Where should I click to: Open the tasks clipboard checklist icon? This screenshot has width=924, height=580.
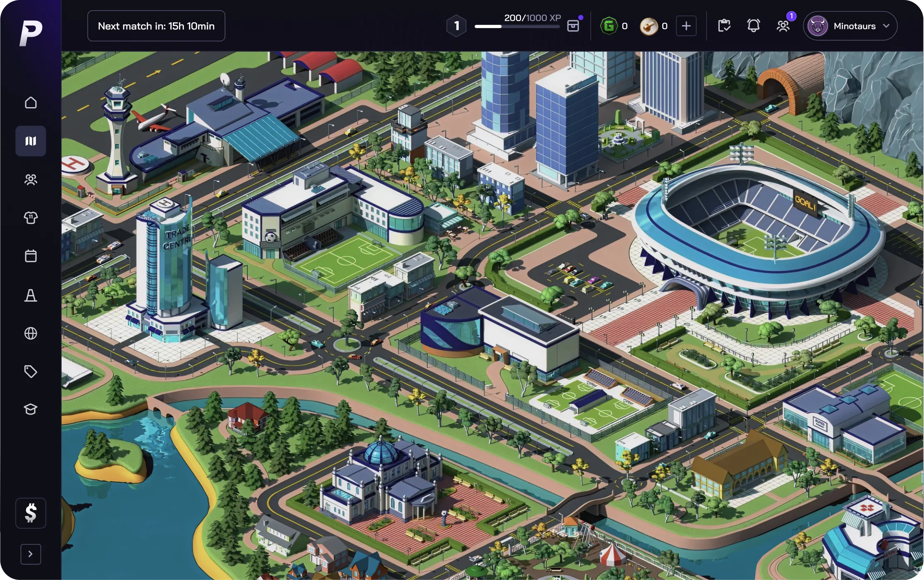(x=724, y=26)
